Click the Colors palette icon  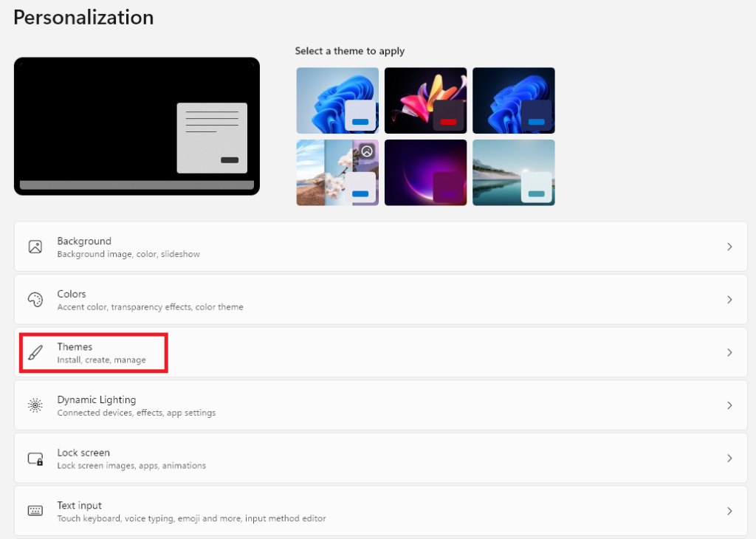[35, 299]
